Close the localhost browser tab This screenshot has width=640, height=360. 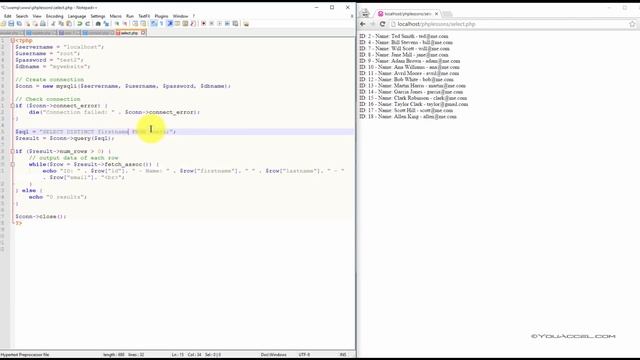(x=436, y=13)
